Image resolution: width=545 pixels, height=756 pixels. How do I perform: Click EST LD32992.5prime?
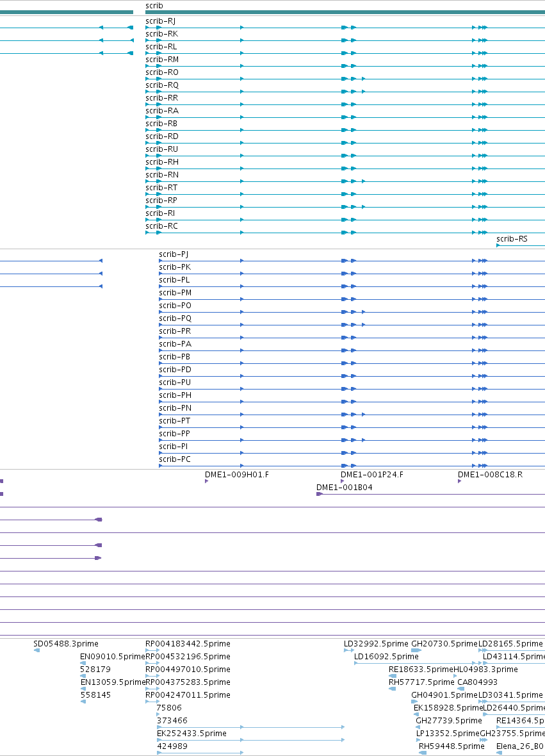(376, 644)
